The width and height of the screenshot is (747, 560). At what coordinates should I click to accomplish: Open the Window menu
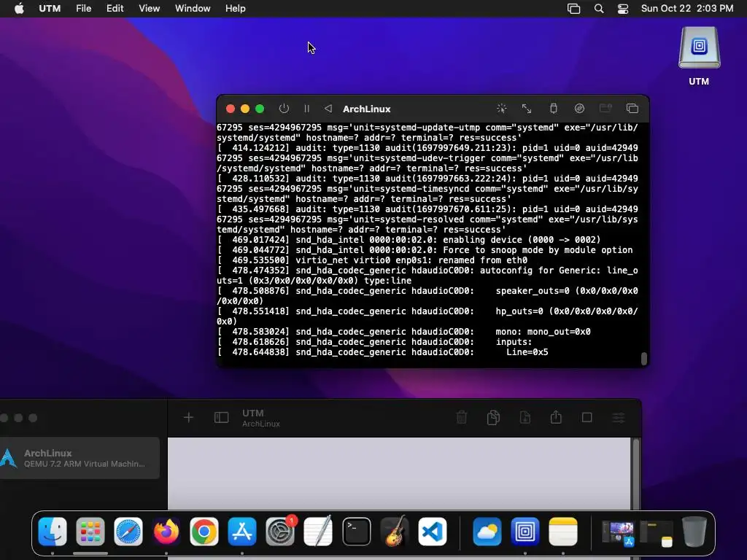(x=193, y=9)
